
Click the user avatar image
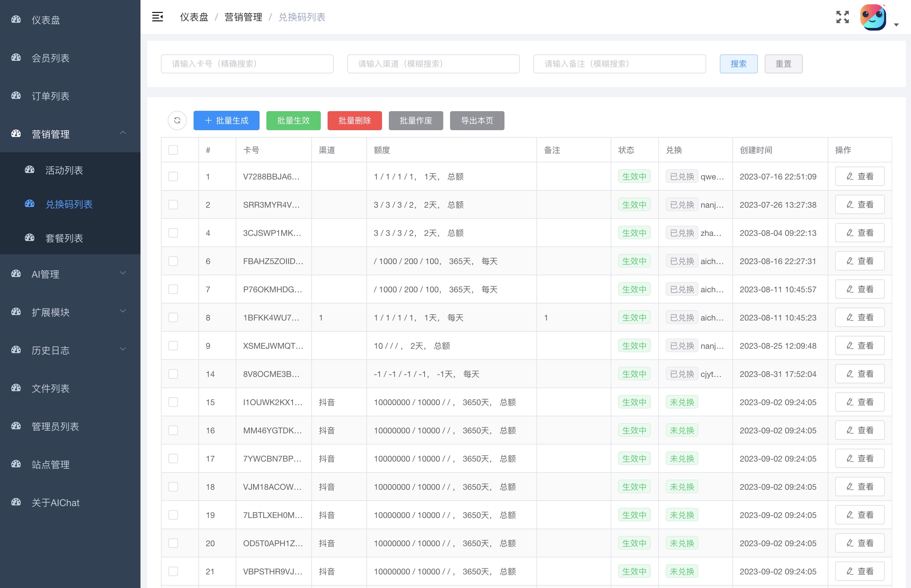click(x=873, y=18)
